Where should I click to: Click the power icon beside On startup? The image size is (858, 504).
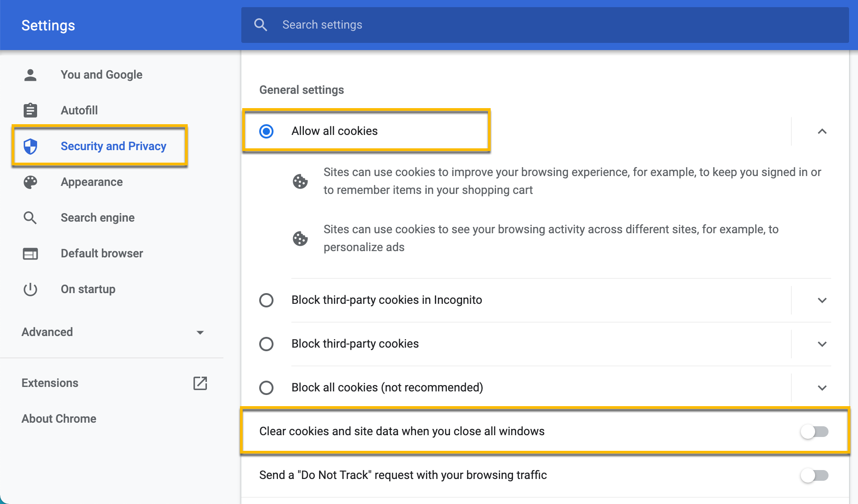[30, 289]
